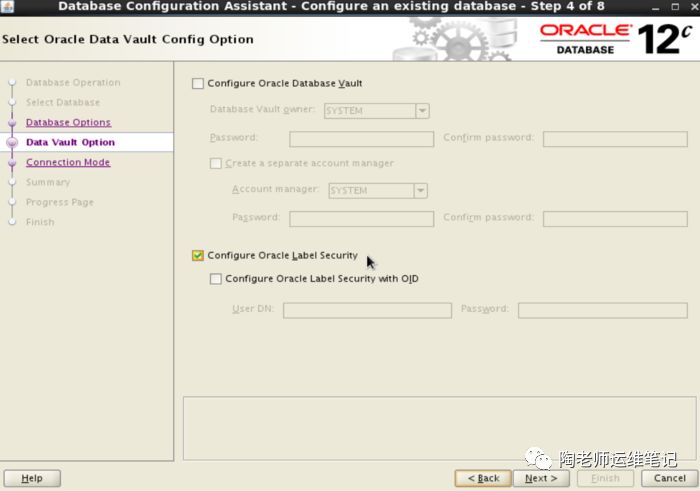
Task: Click the message text area at bottom
Action: (x=439, y=428)
